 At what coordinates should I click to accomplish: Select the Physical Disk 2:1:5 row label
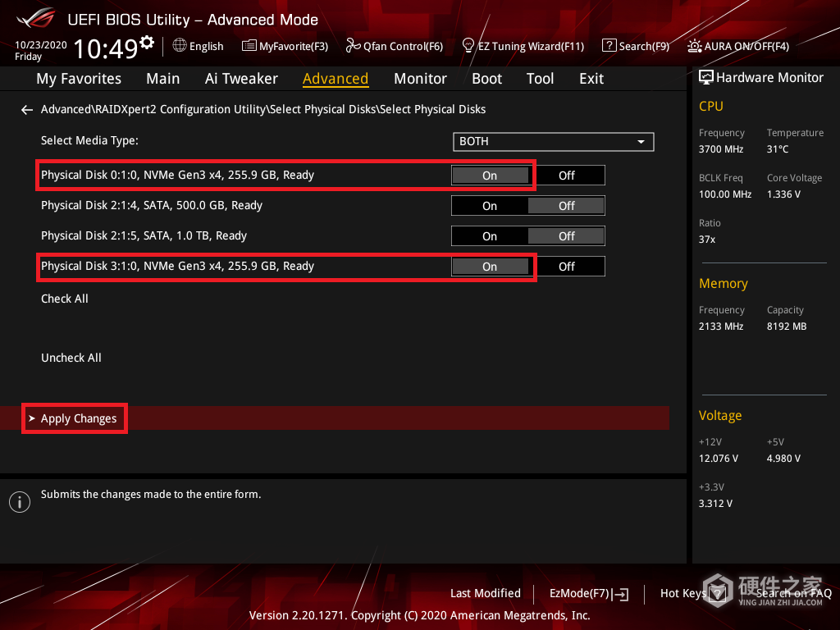[144, 236]
